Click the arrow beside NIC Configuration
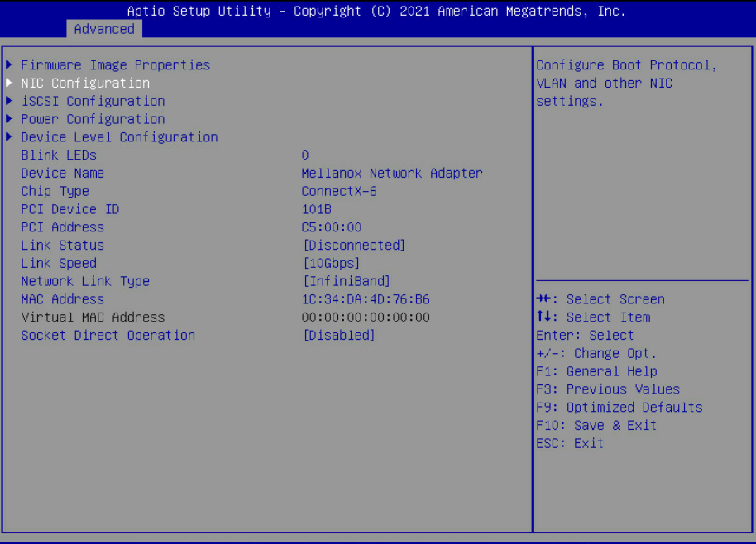This screenshot has height=544, width=756. (x=10, y=83)
